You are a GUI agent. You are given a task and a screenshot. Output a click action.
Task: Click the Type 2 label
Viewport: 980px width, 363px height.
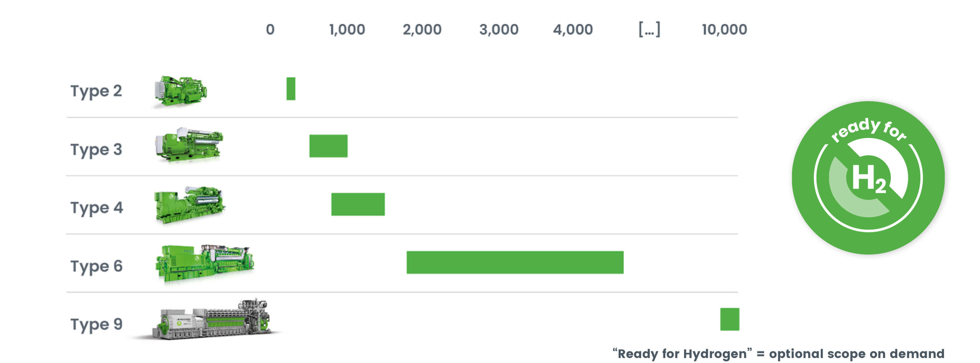pyautogui.click(x=96, y=91)
